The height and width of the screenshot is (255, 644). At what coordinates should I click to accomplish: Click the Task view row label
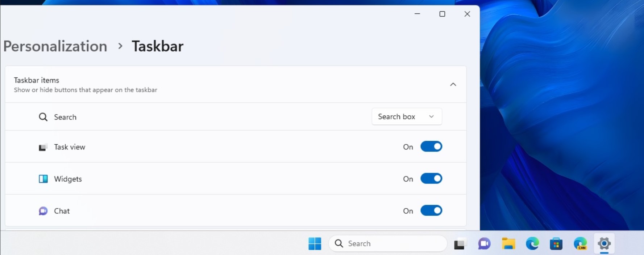70,147
